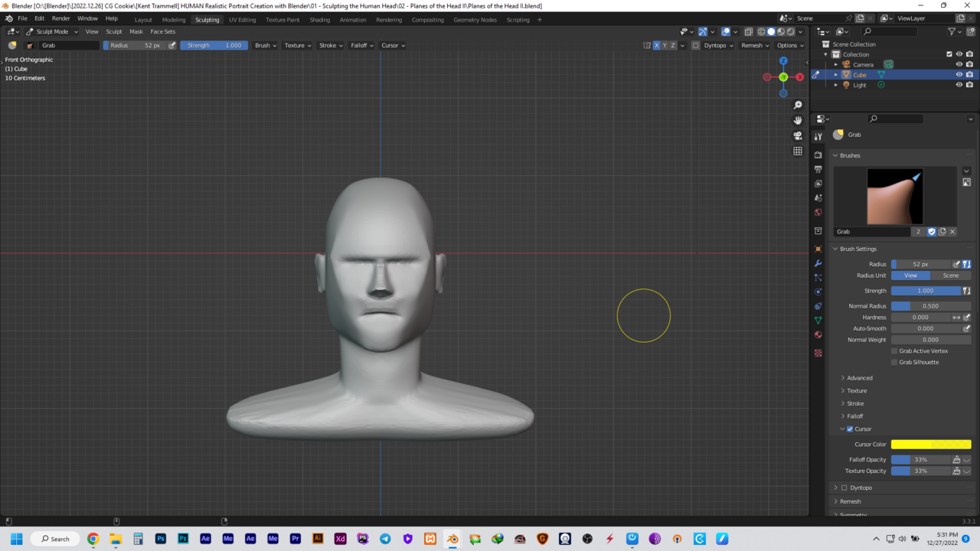Switch to the Modeling workspace tab
The width and height of the screenshot is (980, 551).
174,20
